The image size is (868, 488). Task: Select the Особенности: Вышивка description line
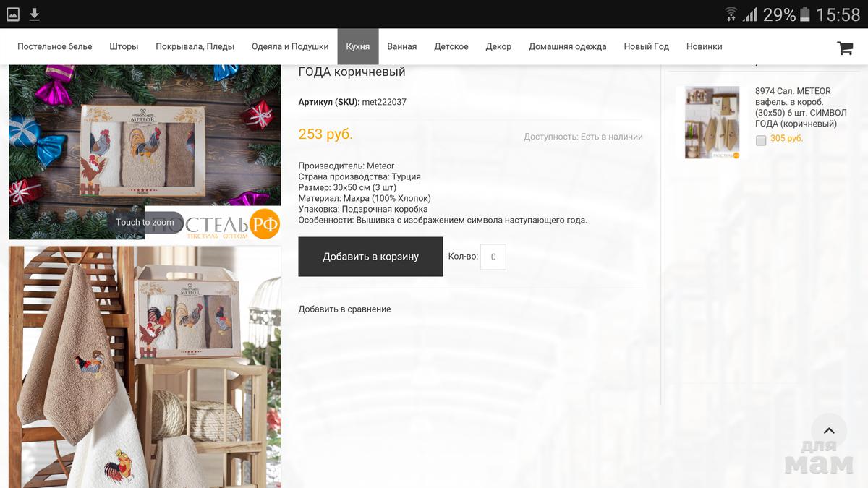point(443,220)
